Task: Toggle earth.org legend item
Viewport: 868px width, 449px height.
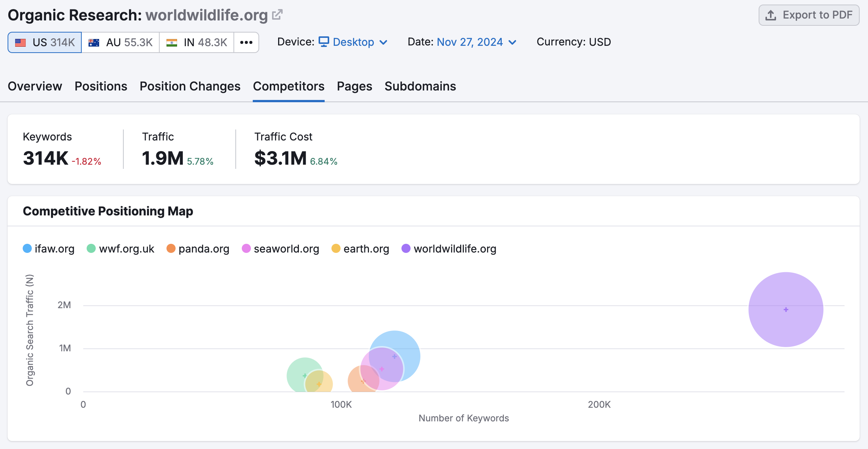Action: coord(360,249)
